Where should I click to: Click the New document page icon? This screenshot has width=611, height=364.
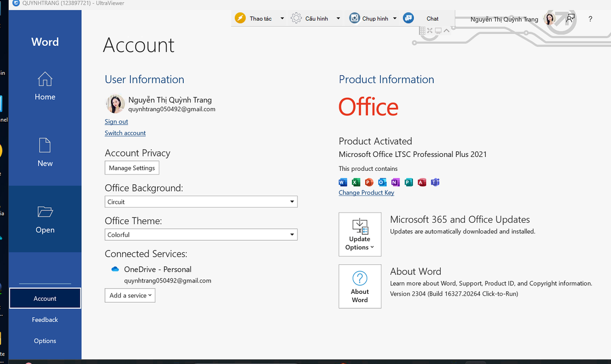point(45,145)
